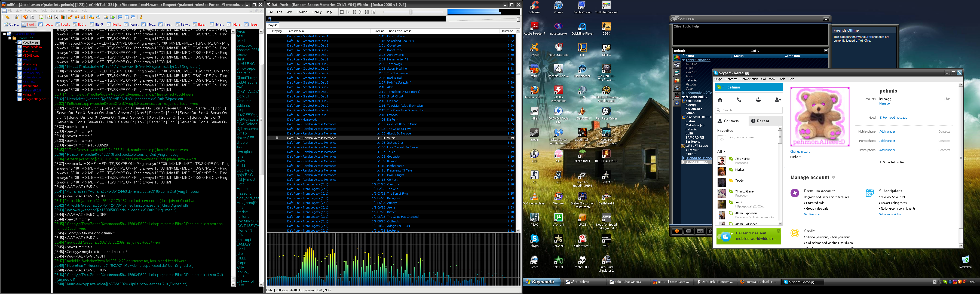
Task: Click Enter mood message in Skype
Action: 893,118
